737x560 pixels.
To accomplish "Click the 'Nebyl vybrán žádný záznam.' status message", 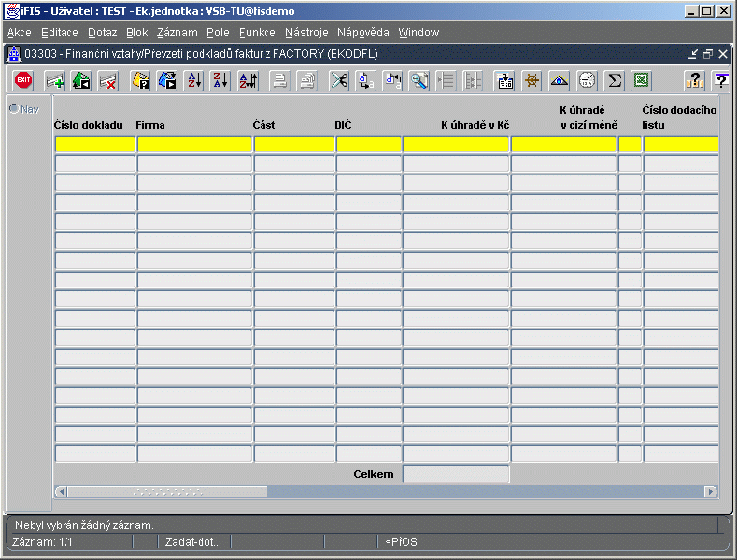I will [85, 525].
